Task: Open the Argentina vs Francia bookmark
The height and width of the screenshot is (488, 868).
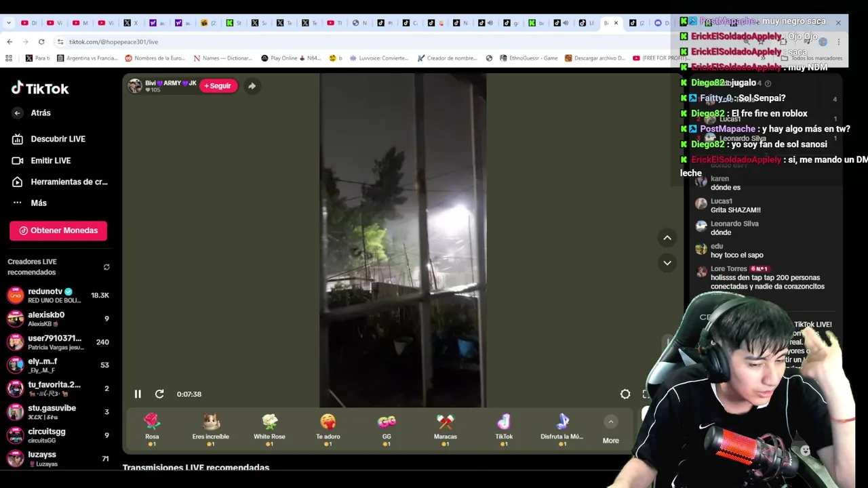Action: [87, 58]
